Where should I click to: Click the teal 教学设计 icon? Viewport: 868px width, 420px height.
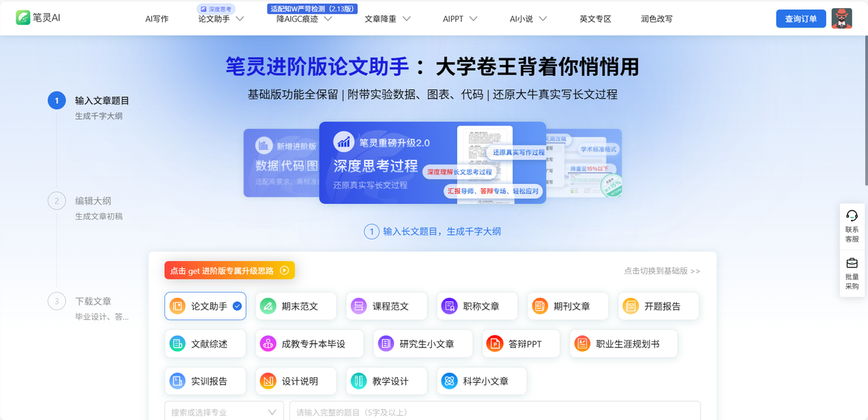359,381
